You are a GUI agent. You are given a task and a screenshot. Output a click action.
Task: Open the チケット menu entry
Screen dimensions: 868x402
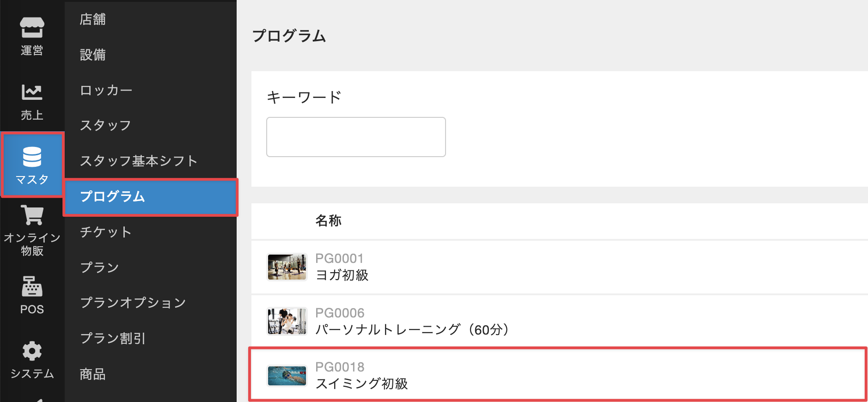[x=106, y=232]
